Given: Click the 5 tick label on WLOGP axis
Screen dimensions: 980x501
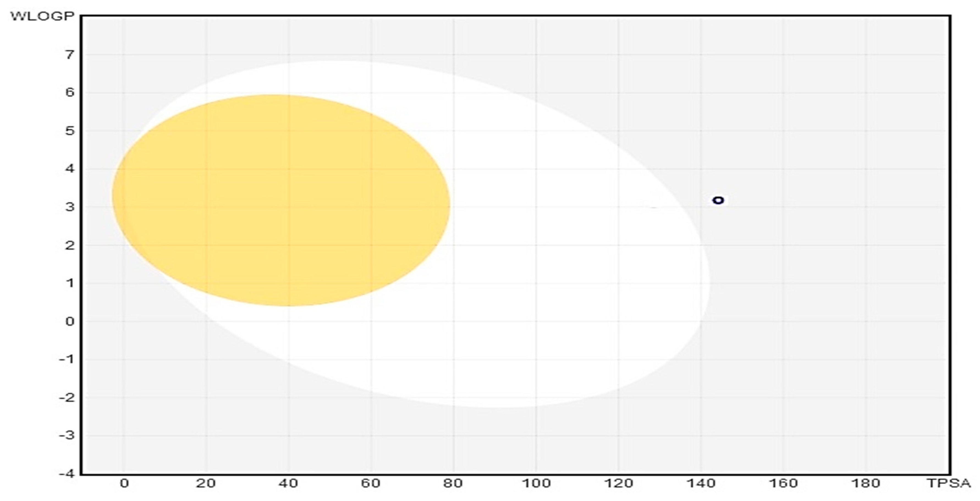Looking at the screenshot, I should pyautogui.click(x=69, y=131).
